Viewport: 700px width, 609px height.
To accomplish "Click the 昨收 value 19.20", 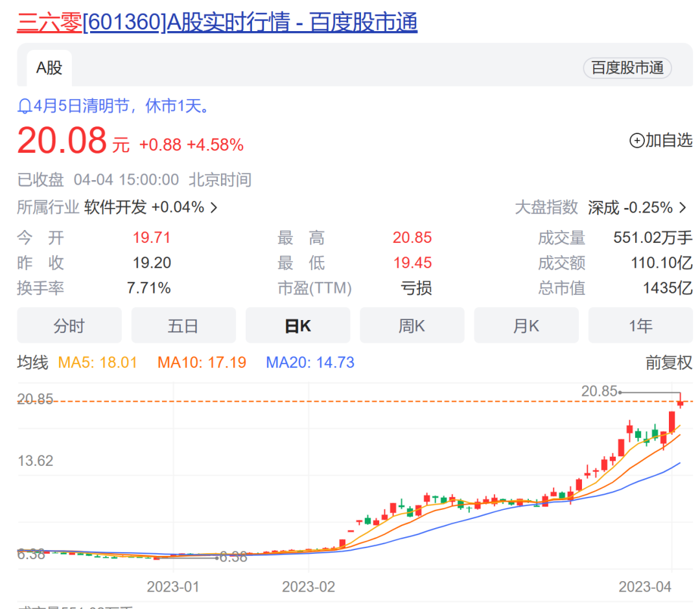I will pos(152,262).
